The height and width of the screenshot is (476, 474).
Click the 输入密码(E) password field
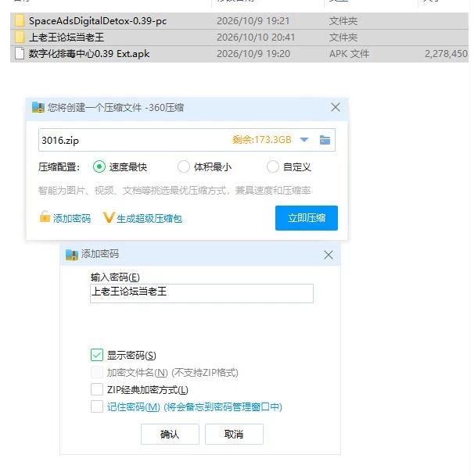click(202, 293)
